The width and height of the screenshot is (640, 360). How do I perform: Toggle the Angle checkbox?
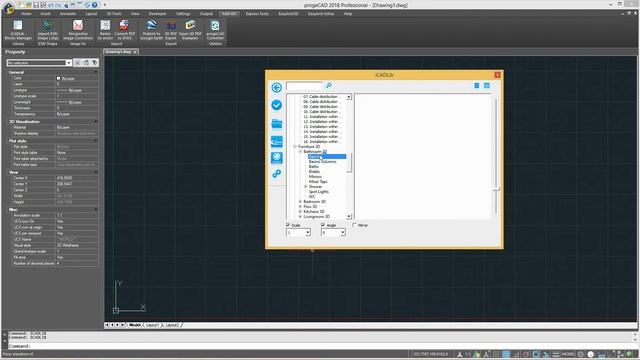tap(323, 225)
